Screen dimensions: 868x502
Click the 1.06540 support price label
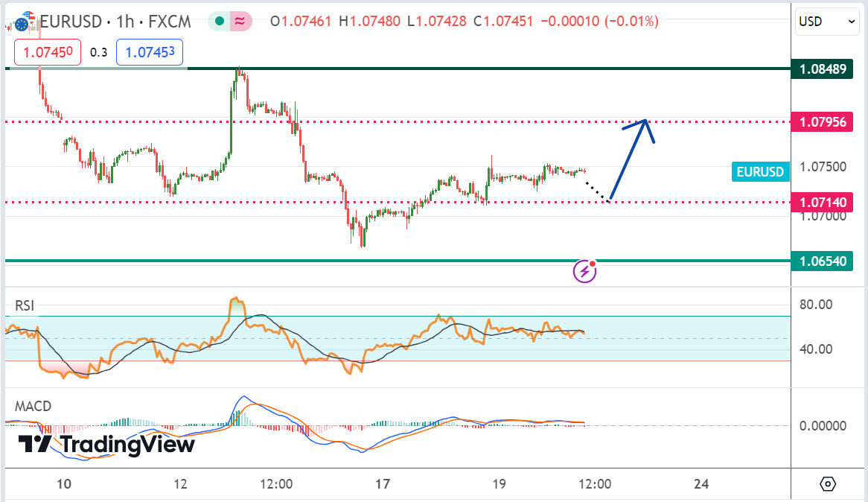point(822,261)
